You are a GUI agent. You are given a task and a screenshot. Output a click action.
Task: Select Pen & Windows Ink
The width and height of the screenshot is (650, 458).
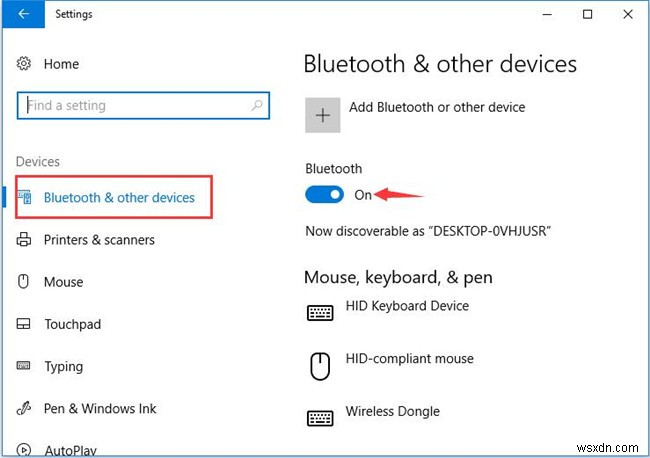click(100, 408)
